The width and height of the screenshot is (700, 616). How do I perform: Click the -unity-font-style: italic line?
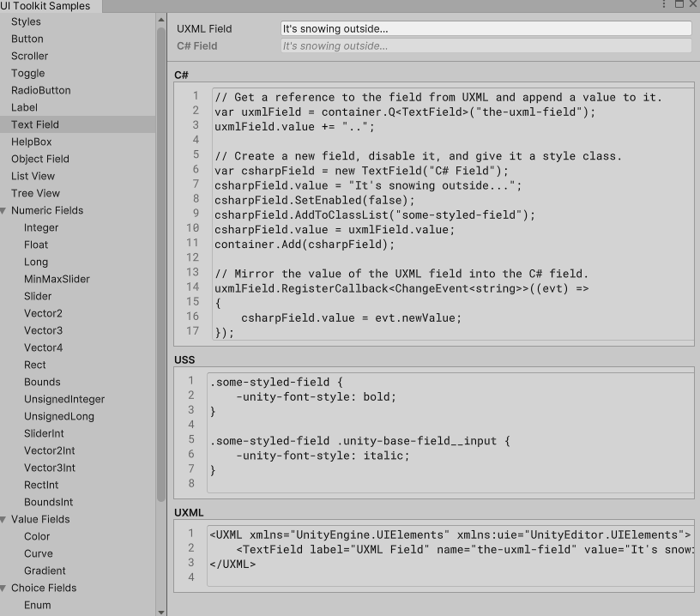click(323, 456)
